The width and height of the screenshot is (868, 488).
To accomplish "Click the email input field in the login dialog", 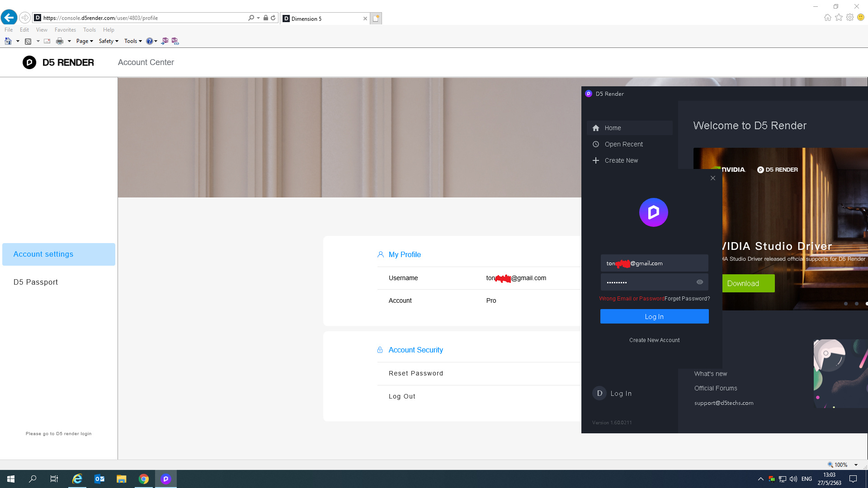I will 654,263.
